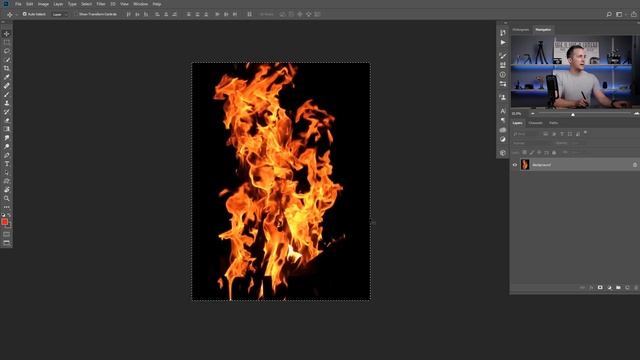The width and height of the screenshot is (640, 360).
Task: Switch to the Paths tab
Action: [553, 123]
